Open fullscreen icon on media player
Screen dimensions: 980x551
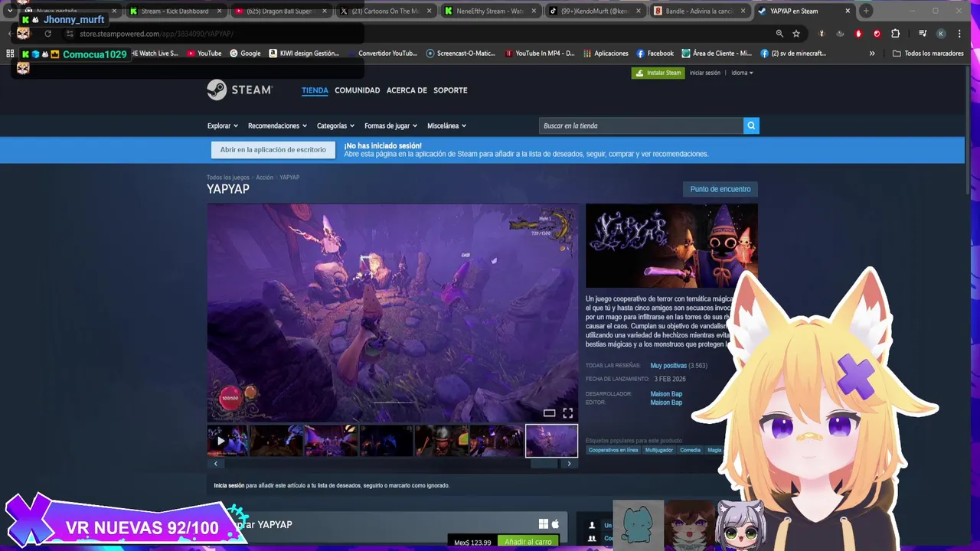[567, 413]
